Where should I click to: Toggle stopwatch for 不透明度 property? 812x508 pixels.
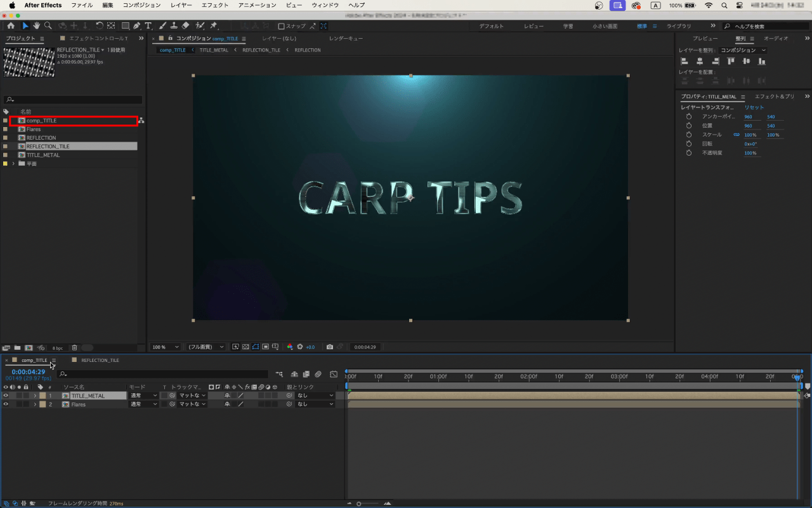point(688,153)
